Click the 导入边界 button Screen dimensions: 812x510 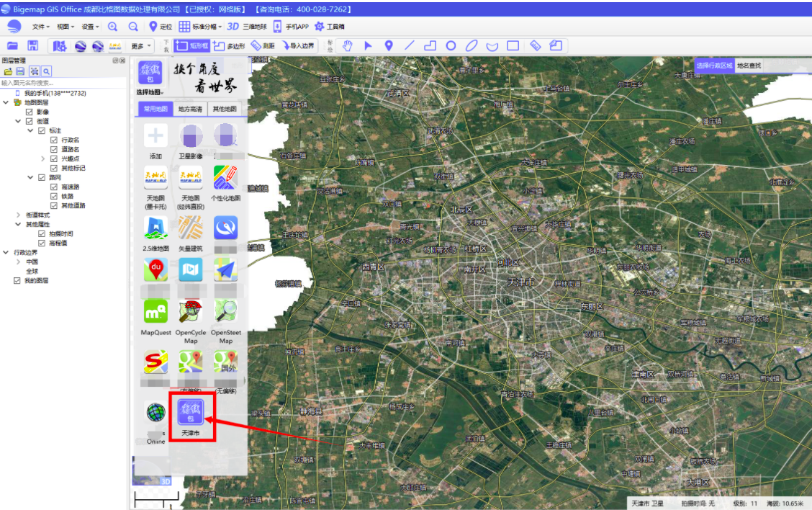[x=298, y=45]
